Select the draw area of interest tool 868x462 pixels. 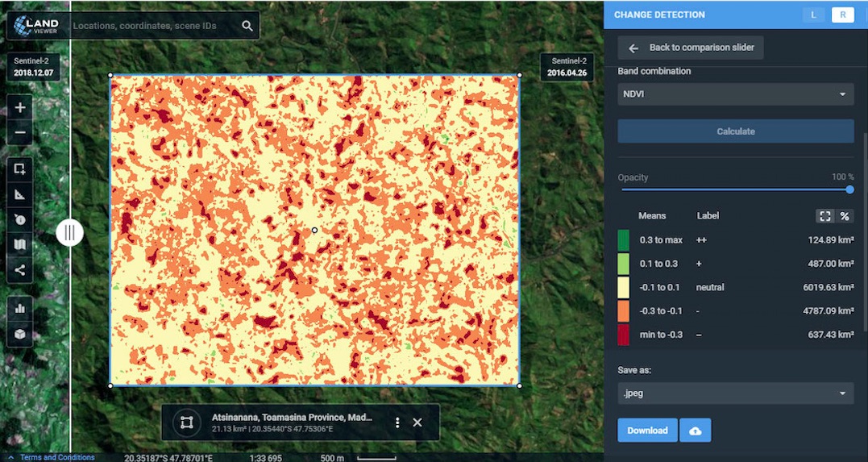tap(20, 169)
